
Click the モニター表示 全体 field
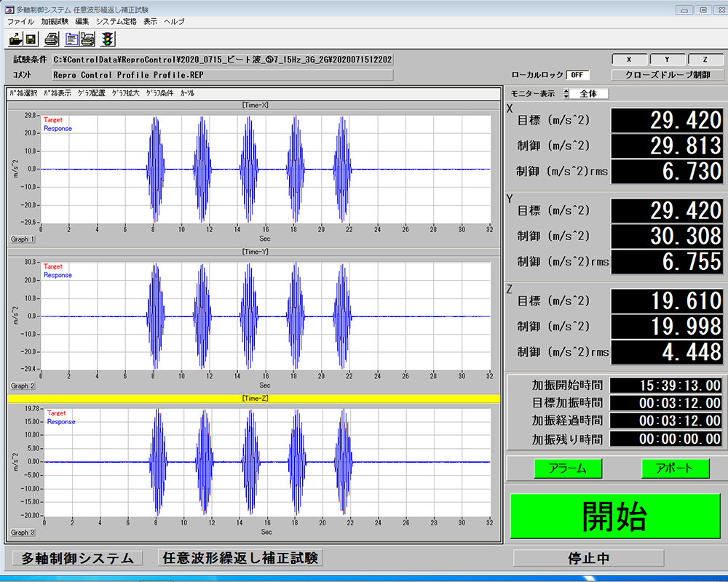[x=589, y=93]
